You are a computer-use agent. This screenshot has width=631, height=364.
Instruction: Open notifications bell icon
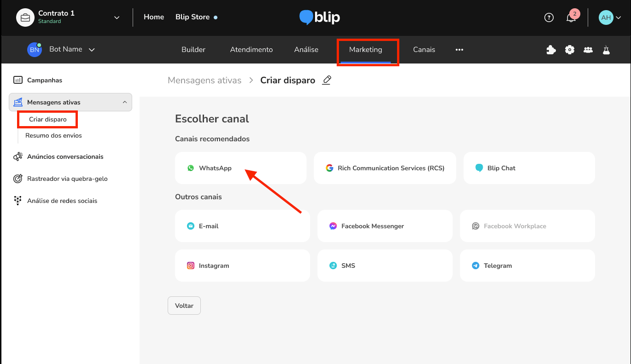tap(571, 17)
